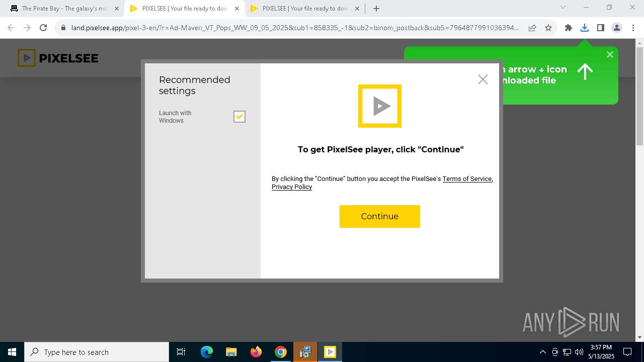Open the Privacy Policy link
This screenshot has width=644, height=362.
tap(292, 187)
